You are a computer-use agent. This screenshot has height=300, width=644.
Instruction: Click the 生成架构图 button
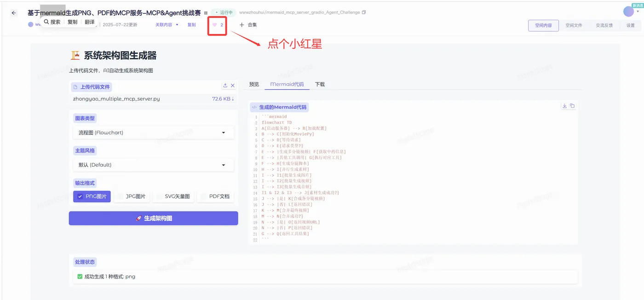click(x=153, y=218)
